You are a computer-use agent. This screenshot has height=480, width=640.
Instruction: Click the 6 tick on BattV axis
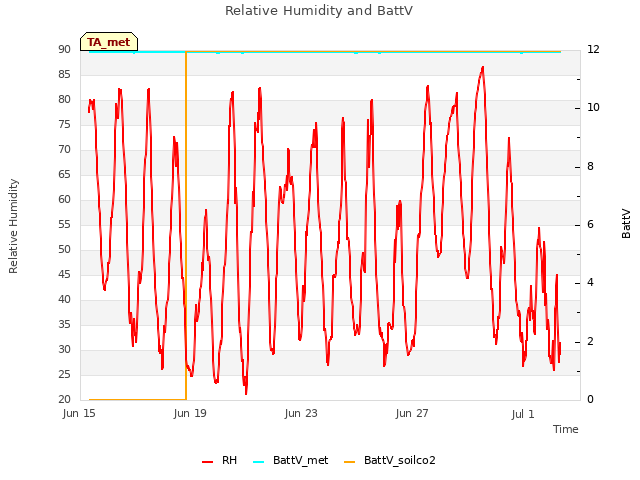590,224
